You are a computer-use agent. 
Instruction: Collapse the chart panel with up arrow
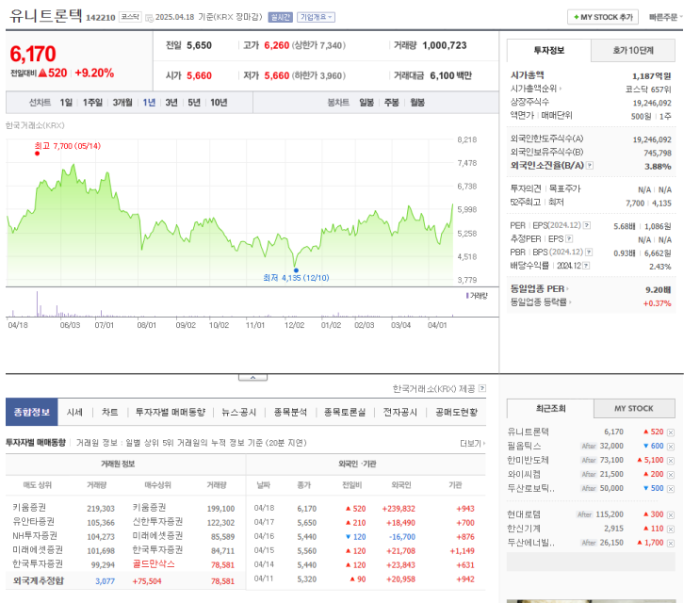tap(252, 378)
